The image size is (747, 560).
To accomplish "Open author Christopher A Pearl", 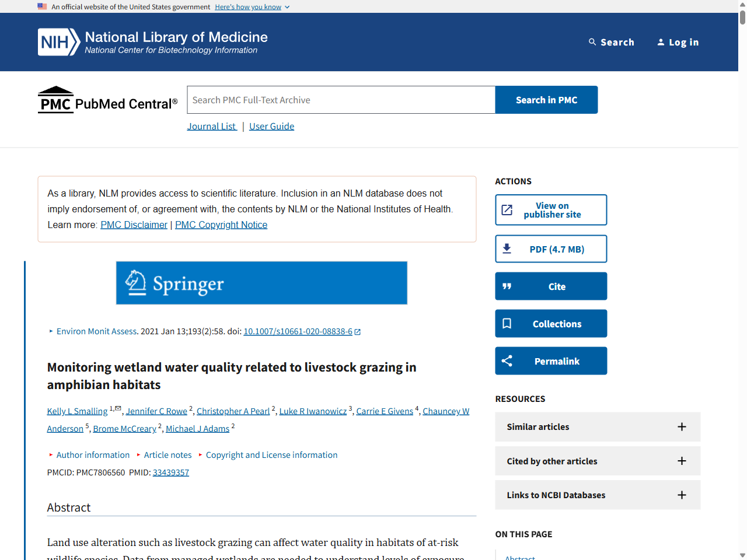I will (233, 411).
